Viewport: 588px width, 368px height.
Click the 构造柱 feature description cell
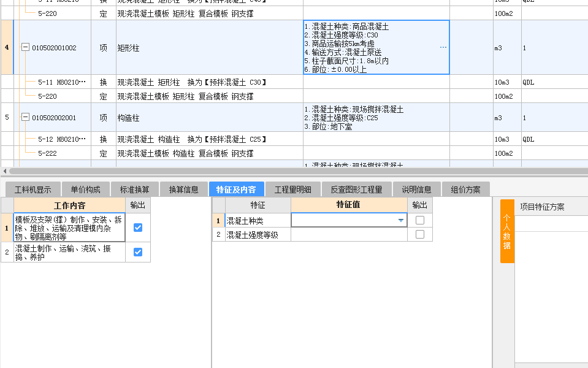tap(376, 117)
